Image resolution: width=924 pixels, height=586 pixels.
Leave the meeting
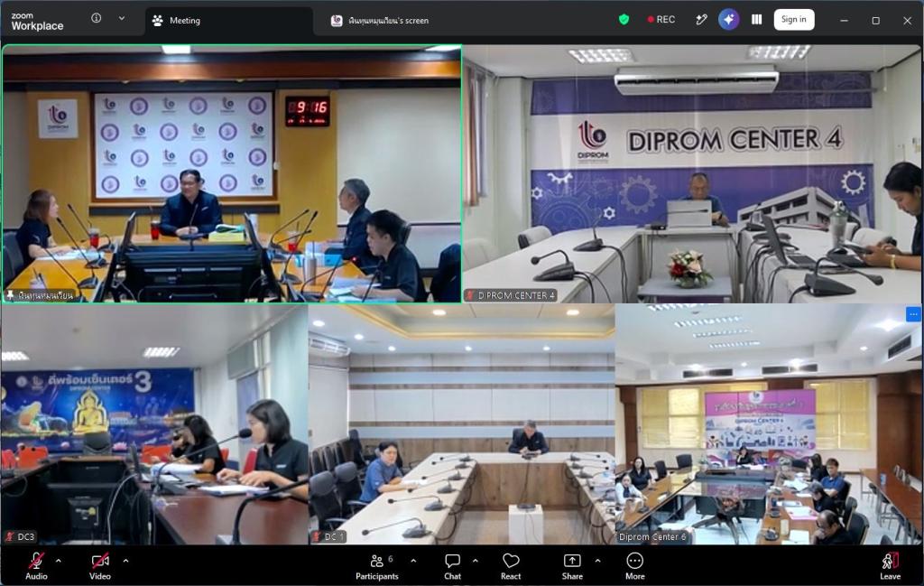tap(891, 566)
